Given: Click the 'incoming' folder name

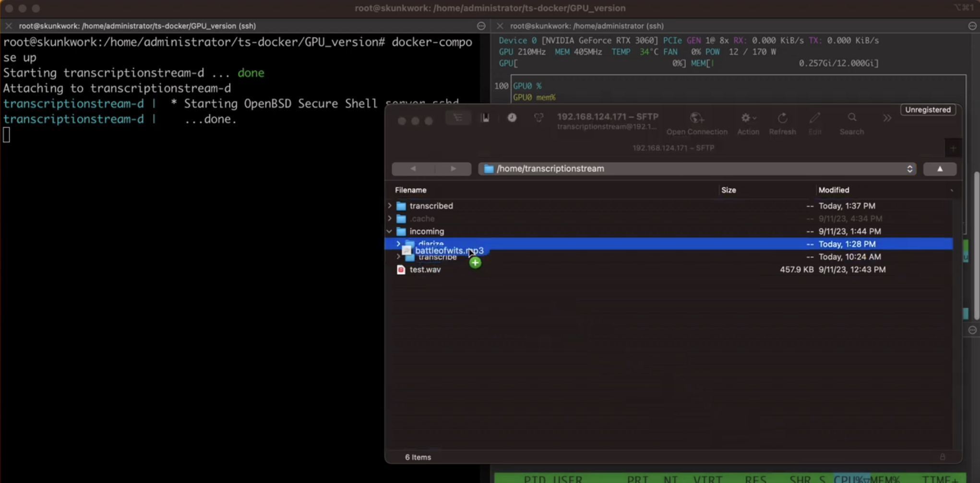Looking at the screenshot, I should click(x=427, y=231).
